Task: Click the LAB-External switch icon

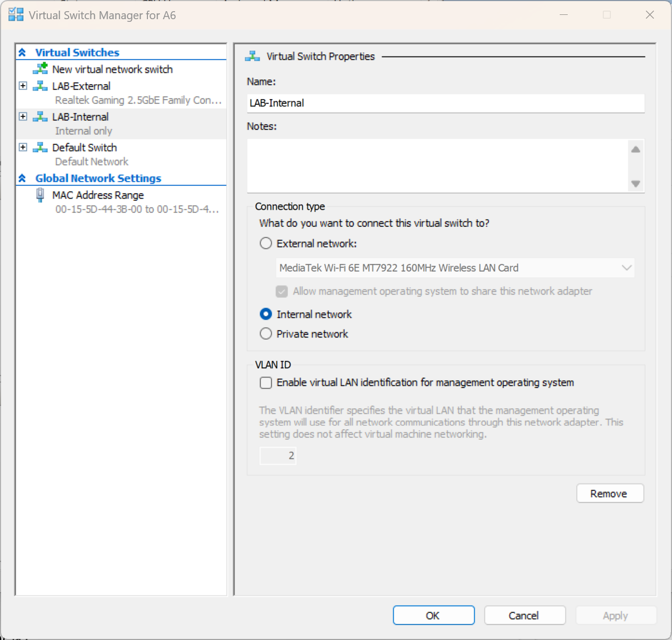Action: tap(40, 86)
